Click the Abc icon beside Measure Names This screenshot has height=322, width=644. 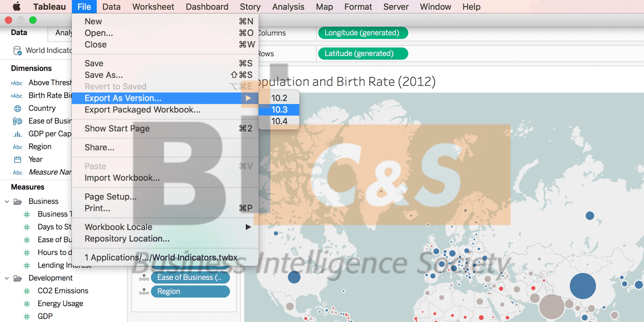(18, 172)
